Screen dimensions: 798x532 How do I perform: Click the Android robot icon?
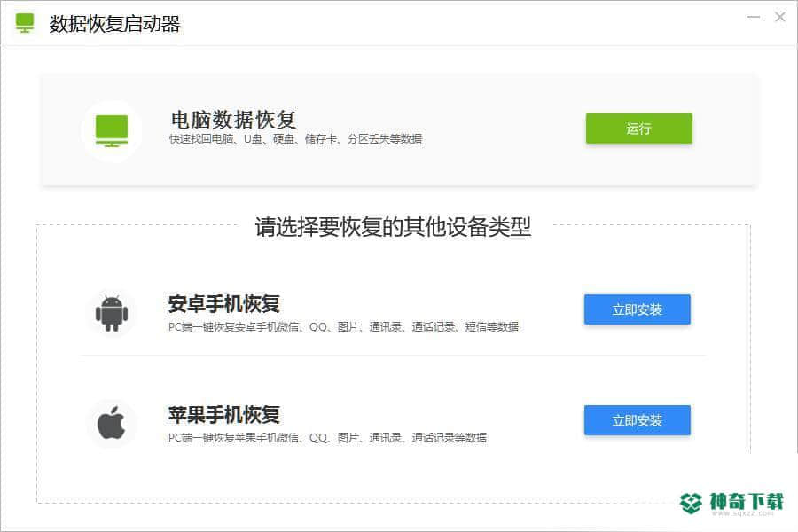tap(112, 313)
